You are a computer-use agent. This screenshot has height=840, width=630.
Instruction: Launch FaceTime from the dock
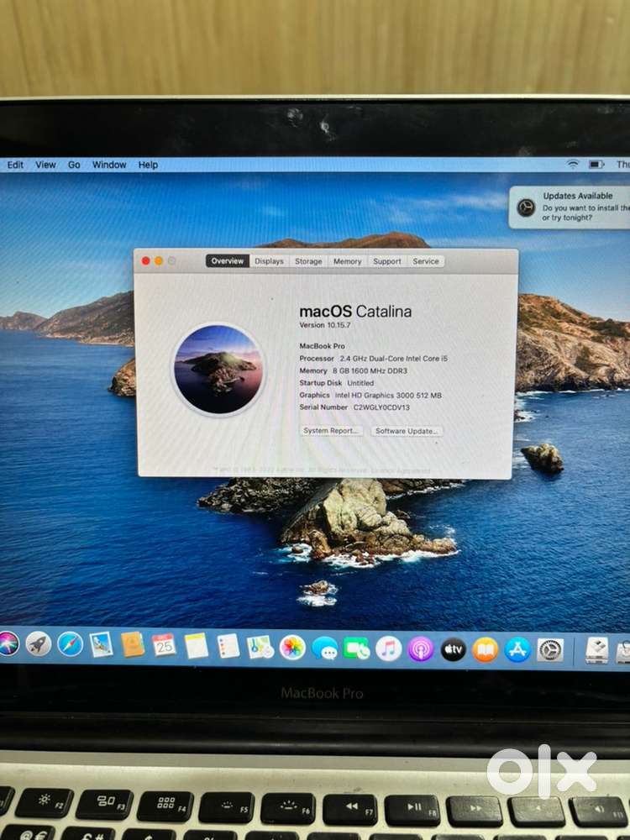(356, 648)
